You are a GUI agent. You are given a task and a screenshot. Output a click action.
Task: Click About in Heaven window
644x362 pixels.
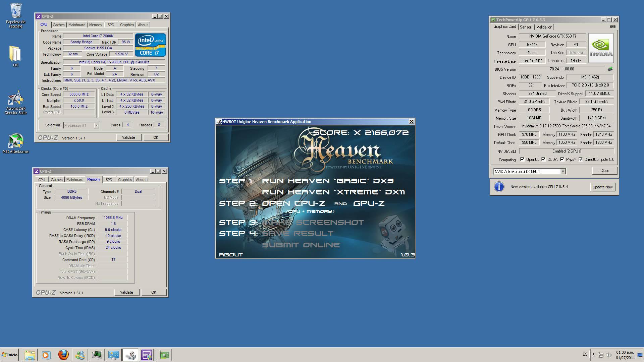pos(231,255)
